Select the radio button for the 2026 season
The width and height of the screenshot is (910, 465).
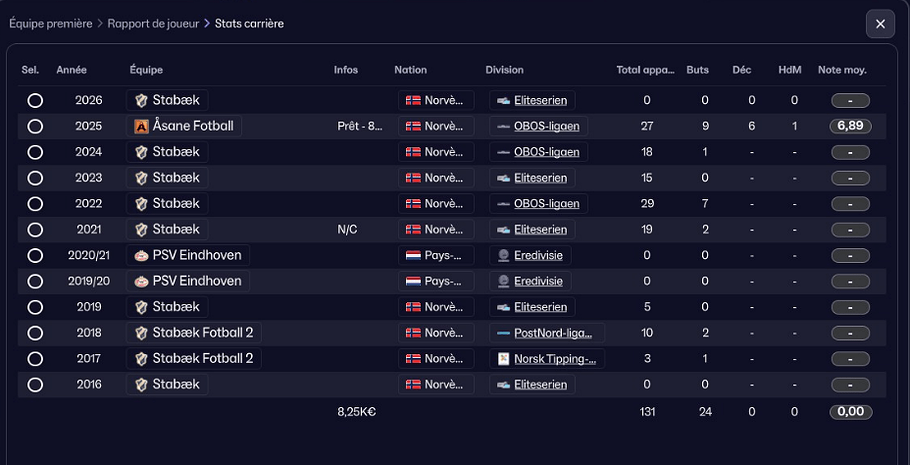click(x=35, y=100)
